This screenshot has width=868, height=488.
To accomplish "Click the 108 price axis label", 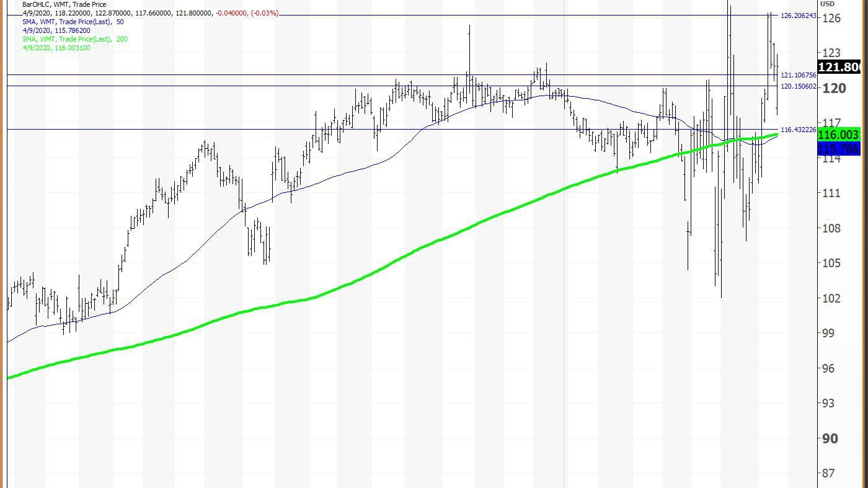I will [831, 228].
